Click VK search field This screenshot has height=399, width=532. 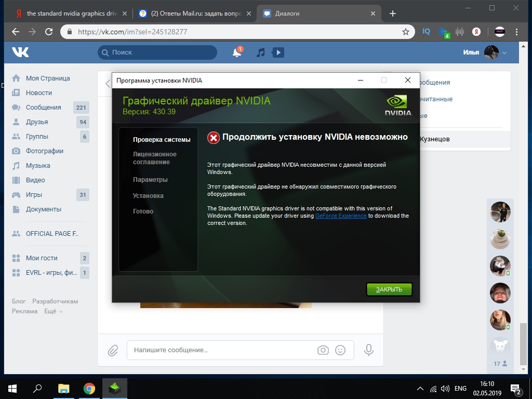coord(157,52)
